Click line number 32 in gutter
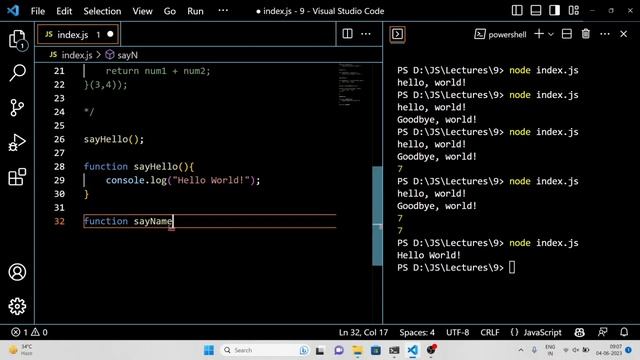The image size is (640, 360). [x=59, y=221]
